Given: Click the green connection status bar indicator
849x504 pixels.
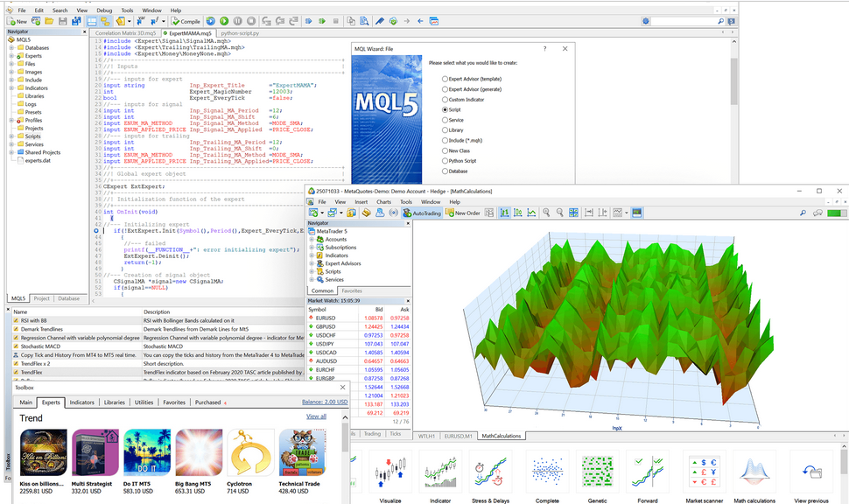Looking at the screenshot, I should coord(837,213).
